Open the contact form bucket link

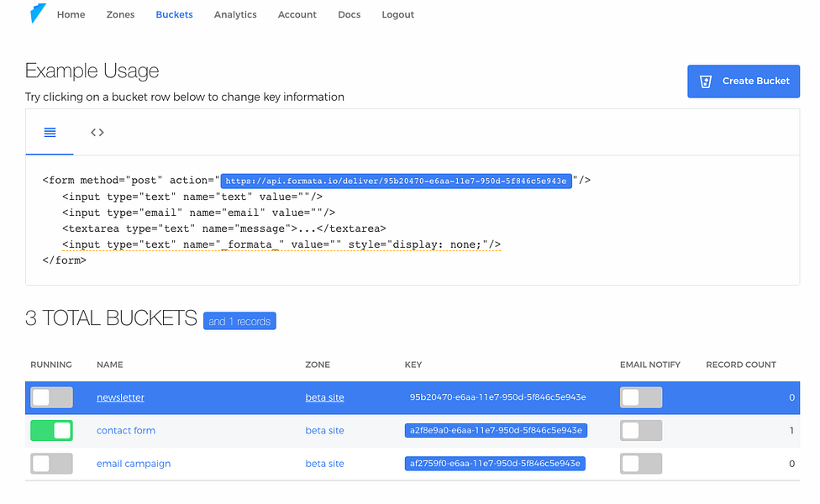[126, 430]
